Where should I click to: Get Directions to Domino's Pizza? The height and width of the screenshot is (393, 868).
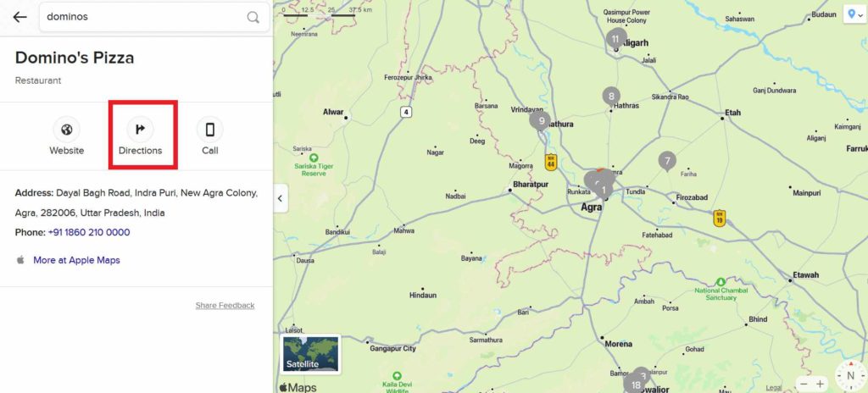tap(140, 136)
